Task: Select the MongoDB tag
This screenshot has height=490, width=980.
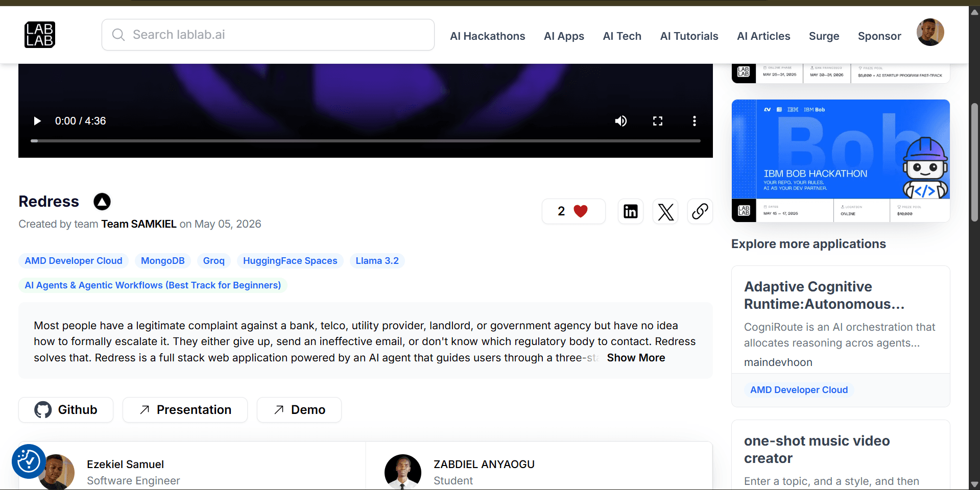Action: point(163,261)
